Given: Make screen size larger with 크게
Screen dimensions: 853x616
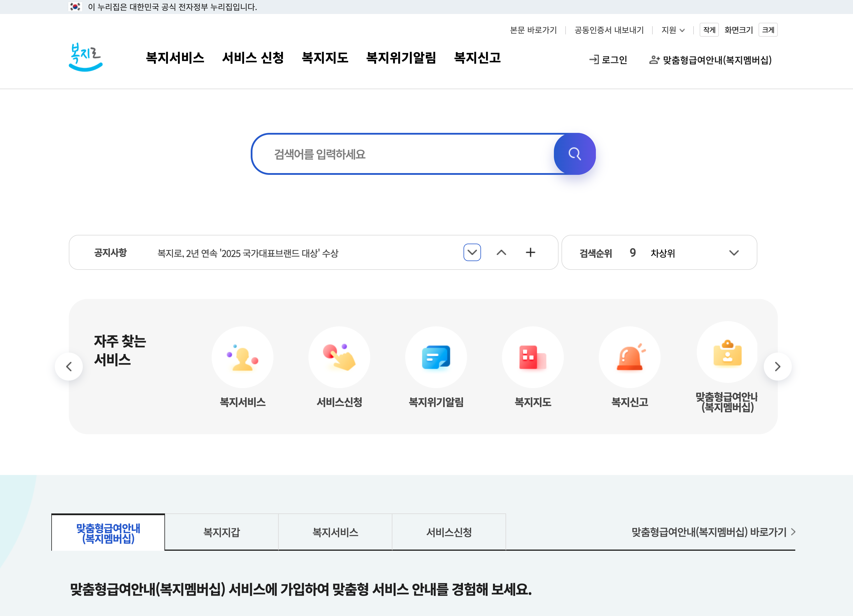Looking at the screenshot, I should 768,30.
